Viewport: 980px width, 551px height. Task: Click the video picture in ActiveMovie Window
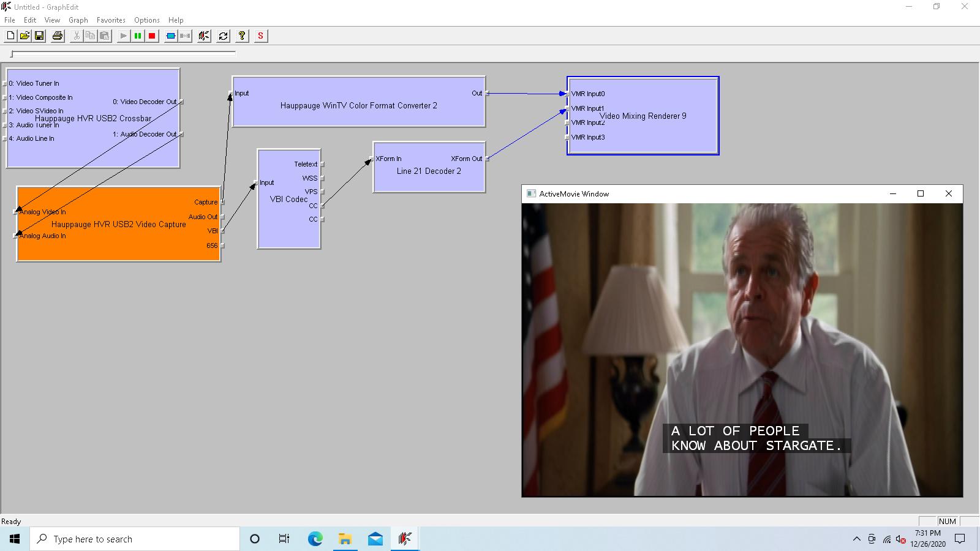click(742, 350)
